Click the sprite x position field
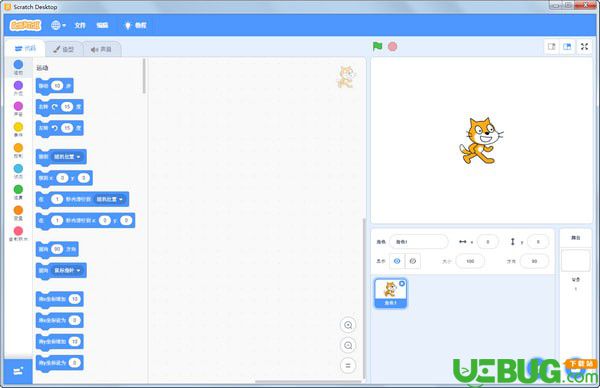Screen dimensions: 600x388 [488, 242]
